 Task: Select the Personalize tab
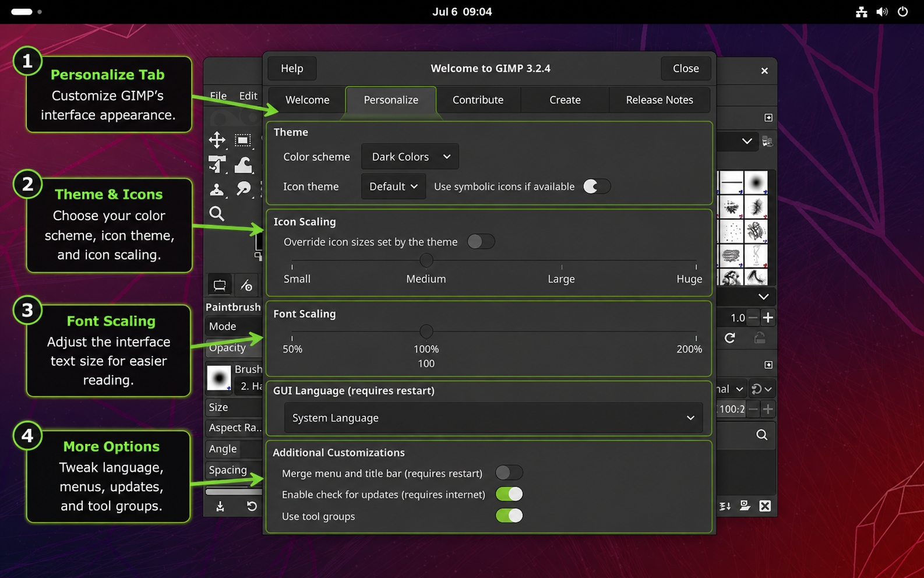coord(391,100)
